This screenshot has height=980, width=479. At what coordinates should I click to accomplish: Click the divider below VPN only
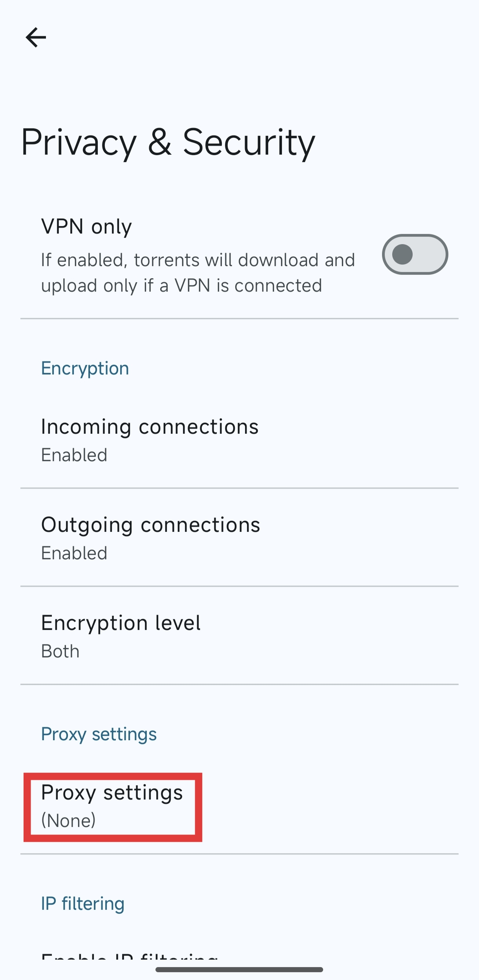[x=239, y=319]
